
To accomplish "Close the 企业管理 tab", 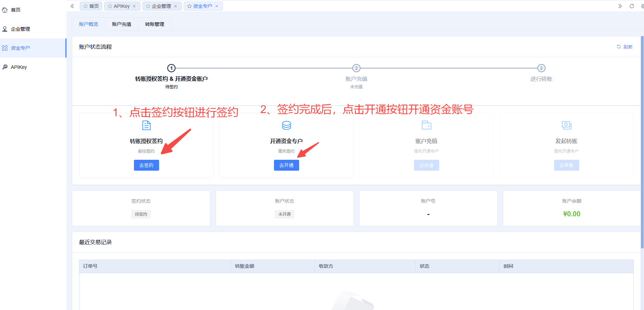I will pyautogui.click(x=175, y=6).
